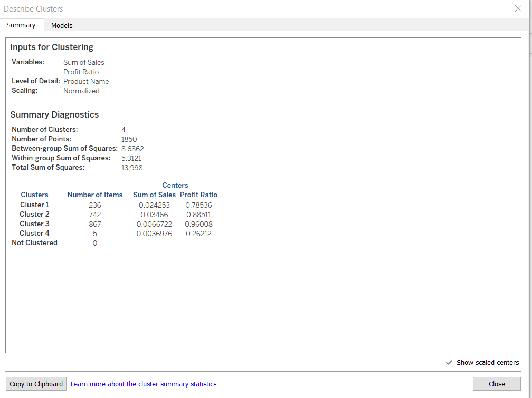The width and height of the screenshot is (532, 398).
Task: Select the Summary tab
Action: (21, 25)
